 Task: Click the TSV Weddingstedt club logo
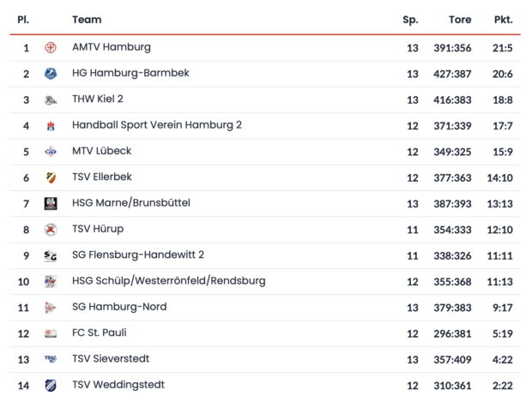51,386
